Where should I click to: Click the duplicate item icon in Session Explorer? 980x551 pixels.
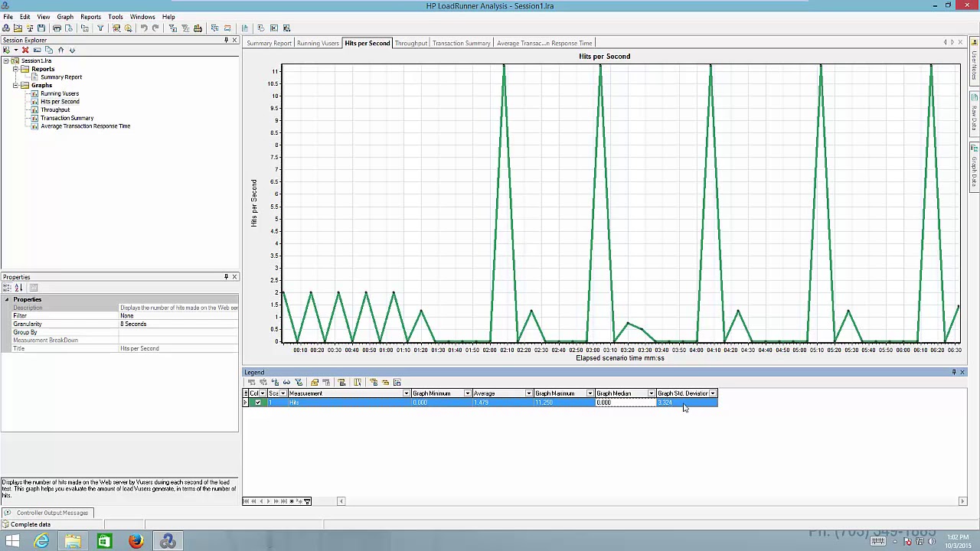(x=48, y=50)
